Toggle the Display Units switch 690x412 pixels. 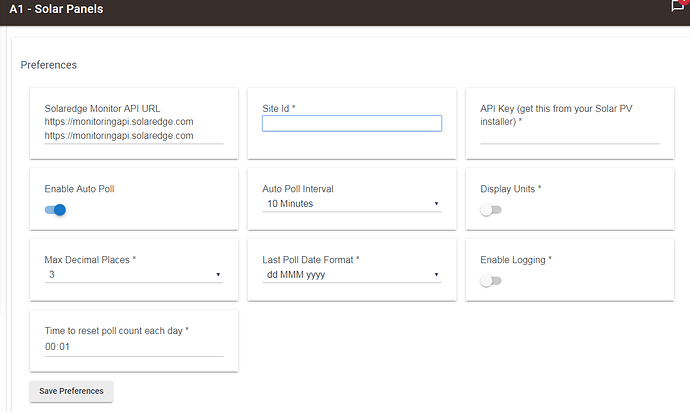point(491,210)
